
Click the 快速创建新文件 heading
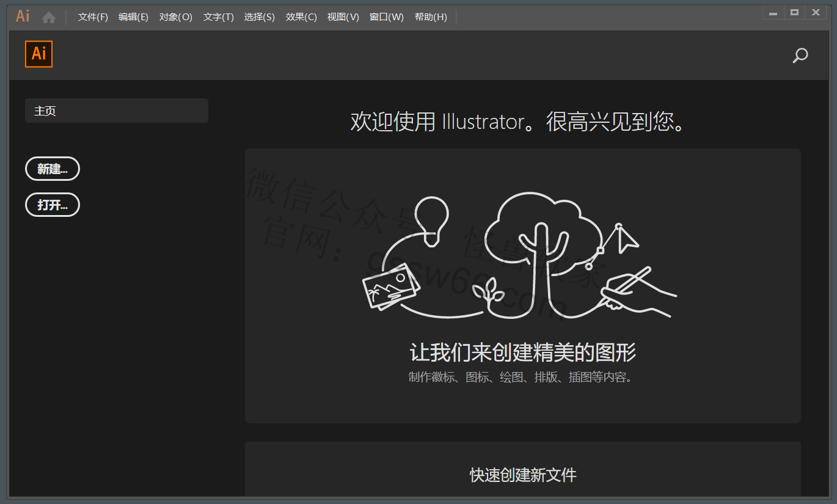523,475
